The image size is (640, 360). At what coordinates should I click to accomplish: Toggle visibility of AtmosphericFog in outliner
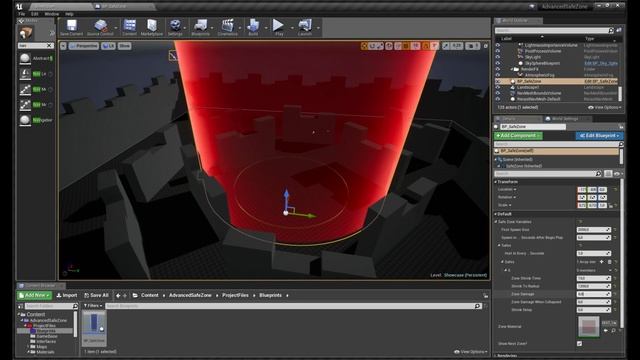pos(498,75)
